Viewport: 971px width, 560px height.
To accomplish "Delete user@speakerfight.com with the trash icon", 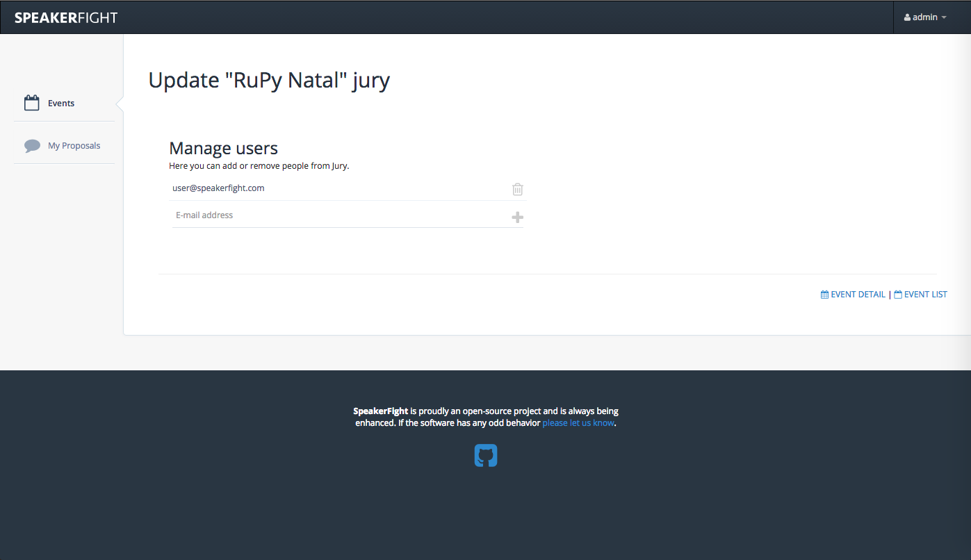I will 518,189.
